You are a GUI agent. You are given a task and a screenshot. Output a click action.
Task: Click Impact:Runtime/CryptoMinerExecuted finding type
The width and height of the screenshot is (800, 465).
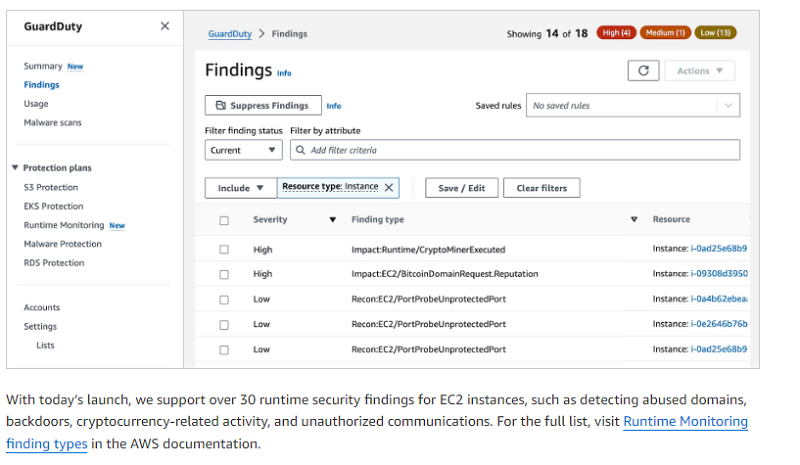428,250
